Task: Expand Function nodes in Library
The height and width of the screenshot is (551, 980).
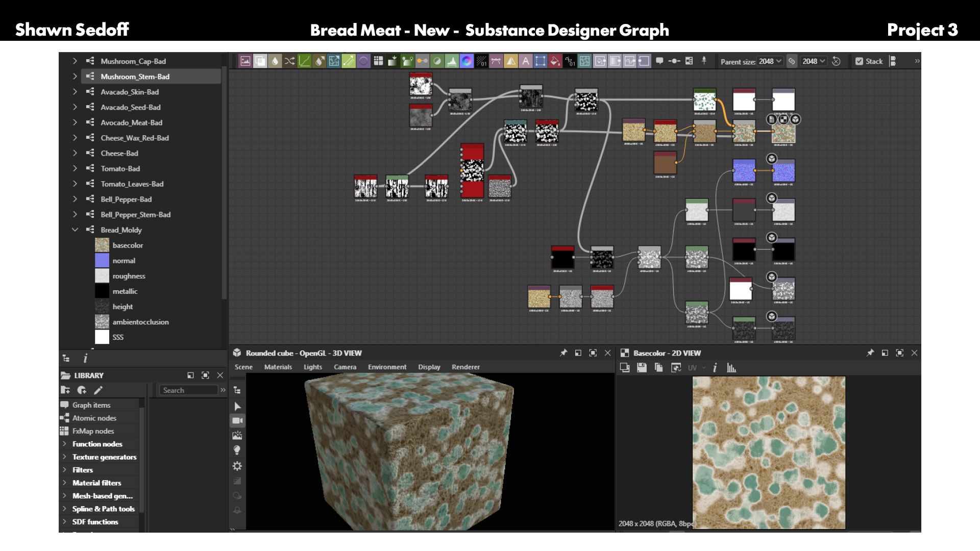Action: (64, 444)
